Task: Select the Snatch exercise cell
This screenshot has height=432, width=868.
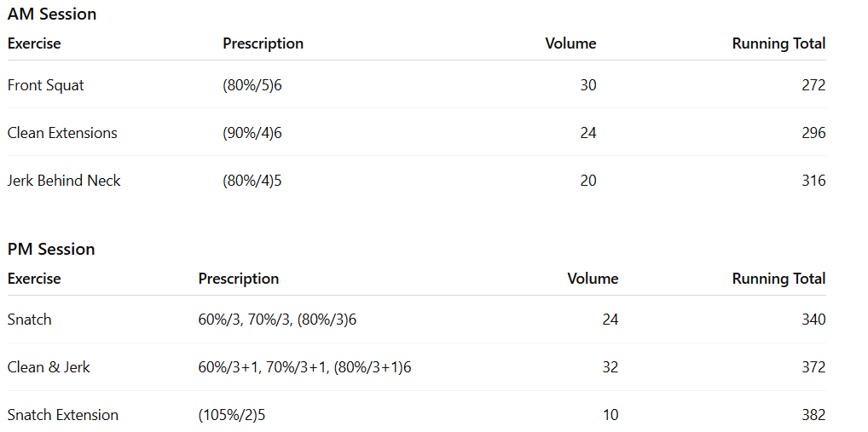Action: click(x=30, y=320)
